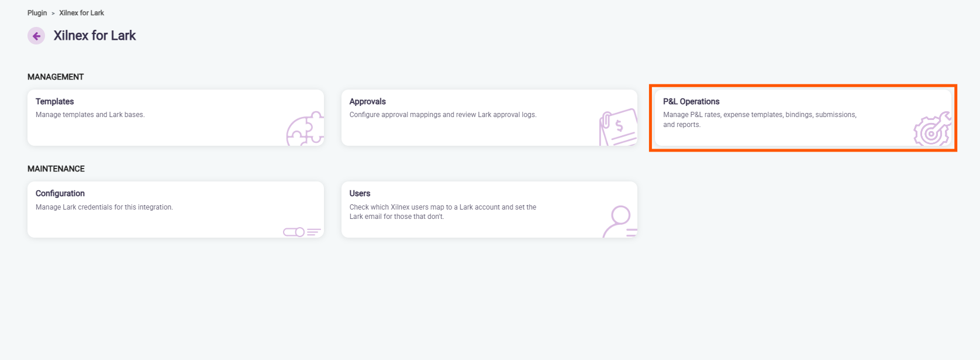Click the puzzle piece icon on Templates

[x=305, y=128]
